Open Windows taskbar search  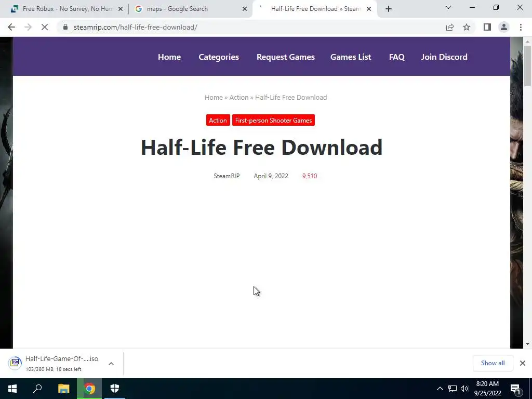pyautogui.click(x=37, y=389)
